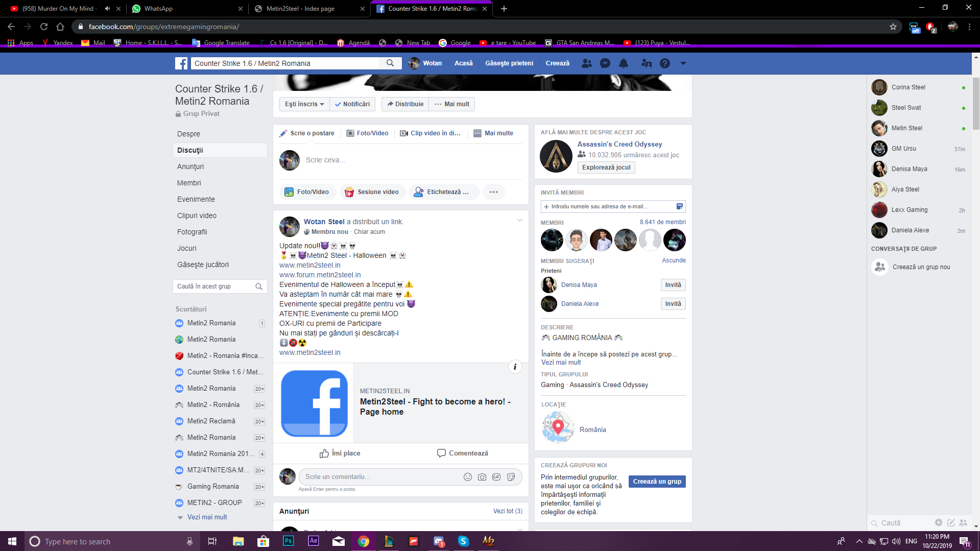Viewport: 980px width, 551px height.
Task: Open the Mai mult group options menu
Action: (x=452, y=104)
